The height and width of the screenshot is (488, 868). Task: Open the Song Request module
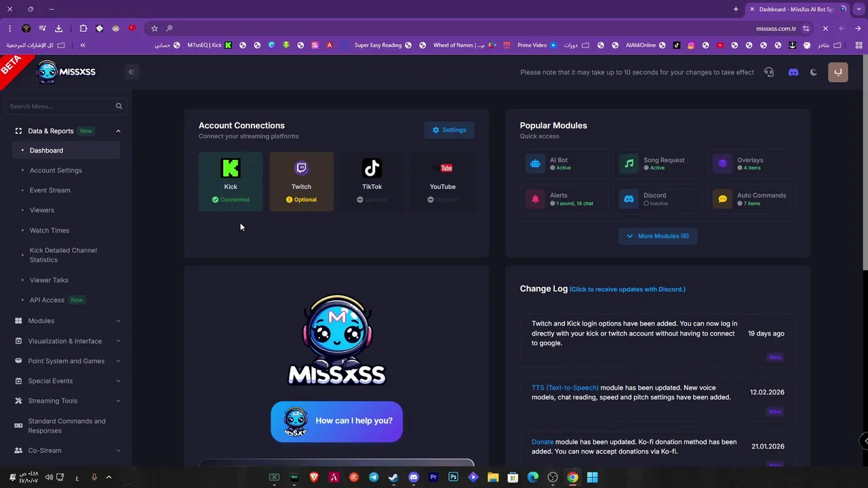click(658, 163)
